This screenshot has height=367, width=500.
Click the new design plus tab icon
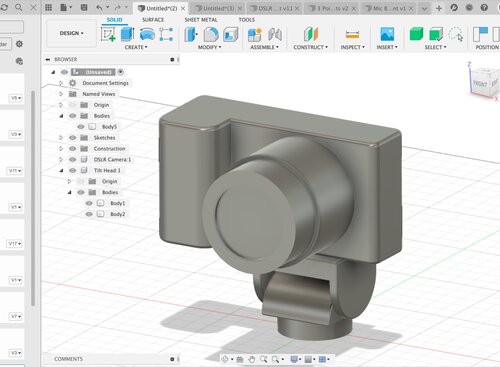click(439, 8)
